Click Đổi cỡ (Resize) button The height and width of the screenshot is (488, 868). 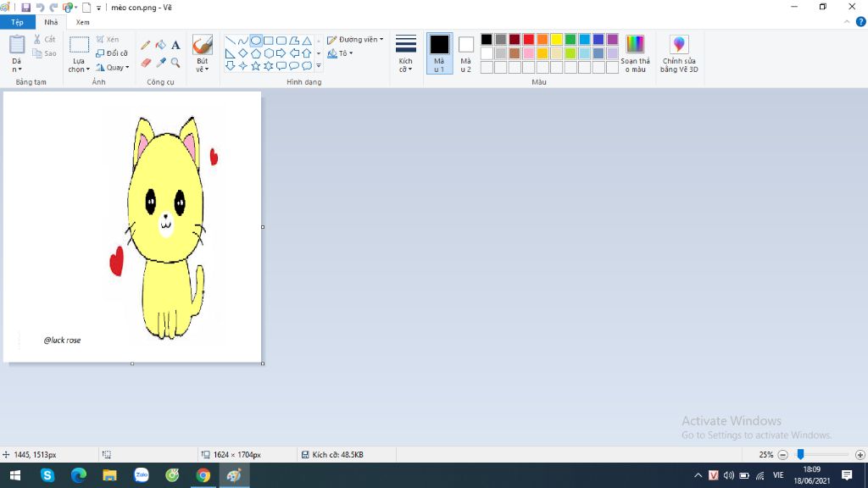(112, 53)
